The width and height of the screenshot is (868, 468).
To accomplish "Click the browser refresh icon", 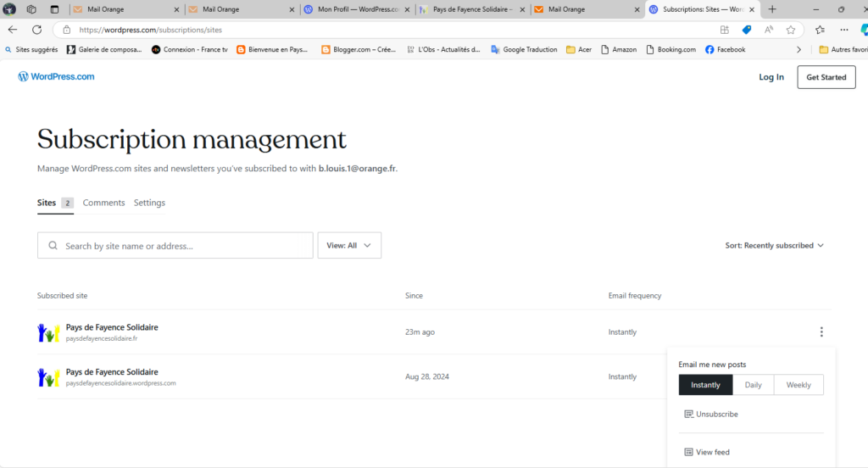I will click(36, 30).
